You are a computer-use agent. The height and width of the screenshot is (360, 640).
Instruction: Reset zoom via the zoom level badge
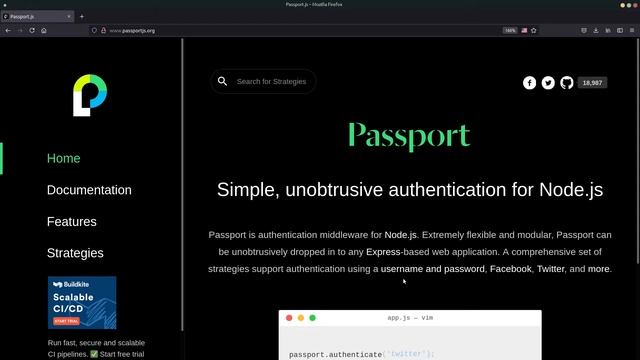tap(510, 31)
